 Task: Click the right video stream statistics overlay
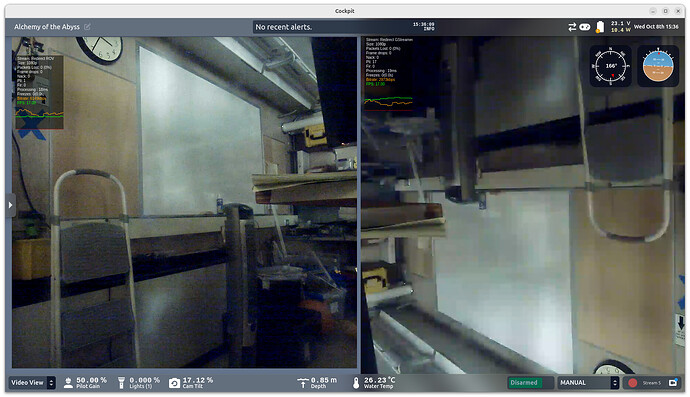click(x=389, y=74)
